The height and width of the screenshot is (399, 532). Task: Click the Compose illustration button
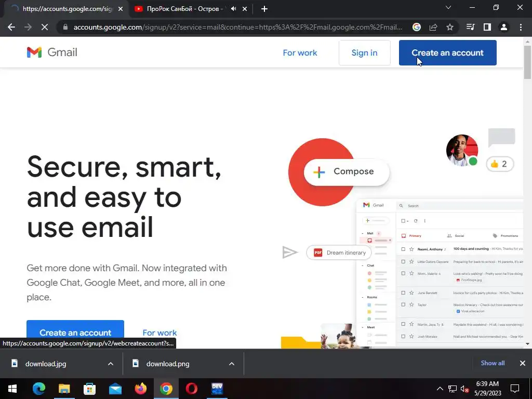pos(347,171)
